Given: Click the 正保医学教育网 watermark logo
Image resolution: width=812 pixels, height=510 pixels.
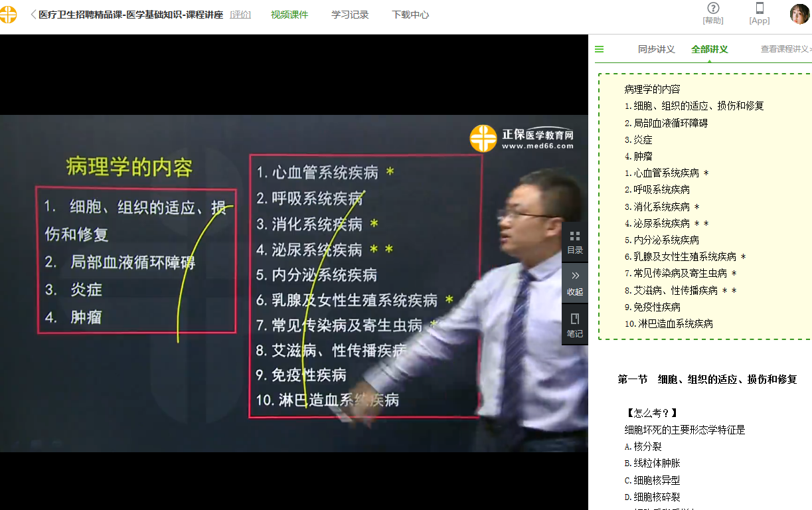Looking at the screenshot, I should pyautogui.click(x=522, y=138).
